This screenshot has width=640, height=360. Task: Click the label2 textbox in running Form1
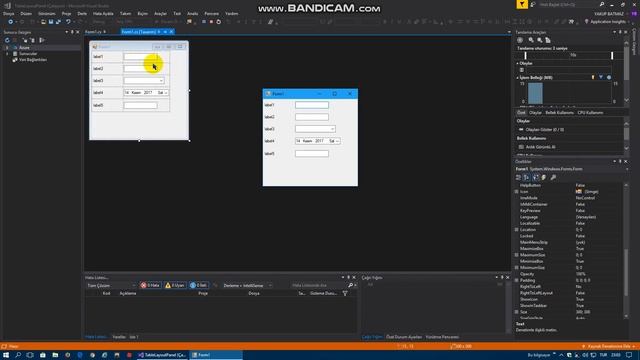tap(312, 117)
